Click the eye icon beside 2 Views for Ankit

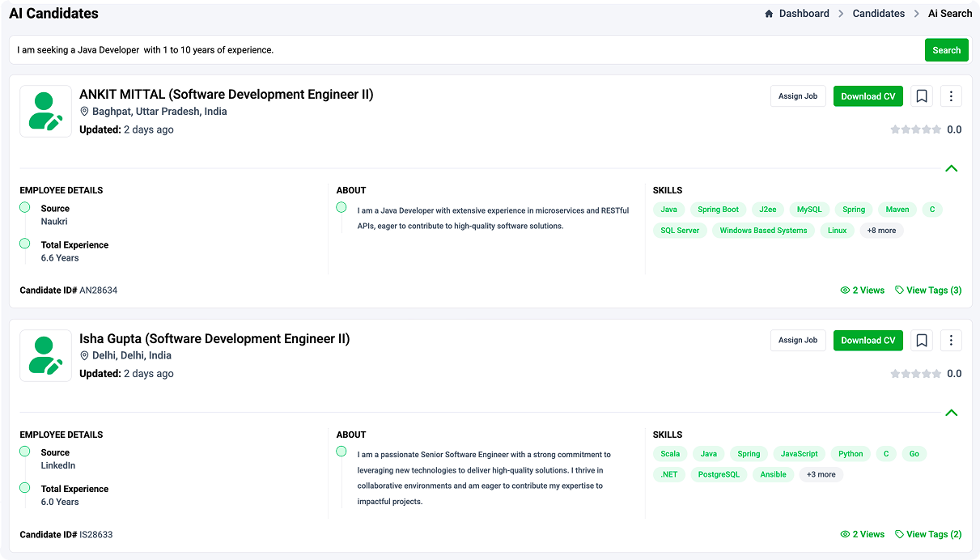point(843,290)
